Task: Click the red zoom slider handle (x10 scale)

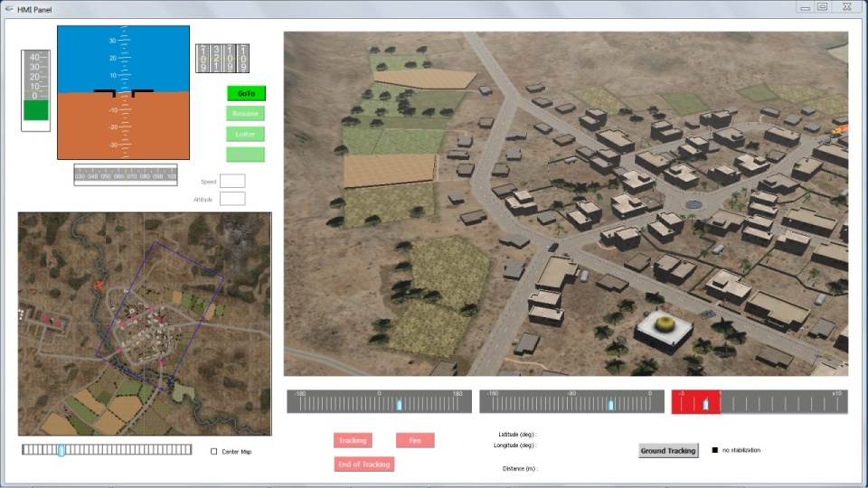Action: (705, 405)
